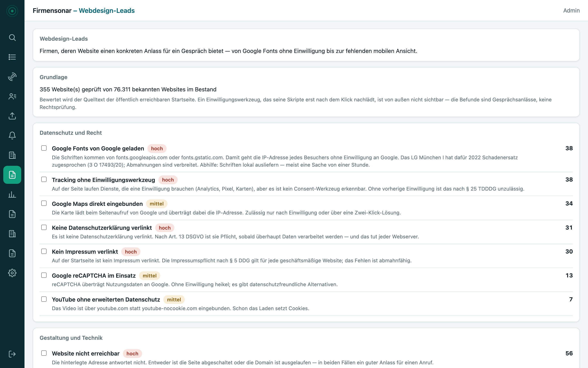
Task: Click the Datenschutz und Recht section heading
Action: click(x=71, y=133)
